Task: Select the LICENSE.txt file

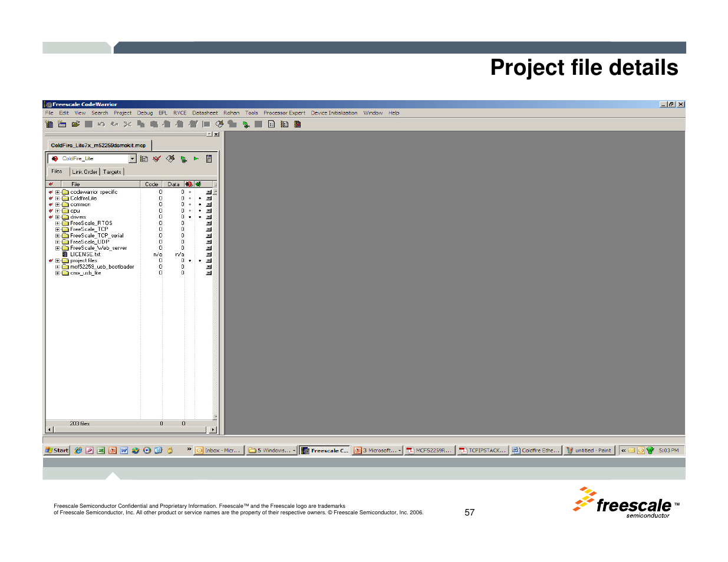Action: coord(85,254)
